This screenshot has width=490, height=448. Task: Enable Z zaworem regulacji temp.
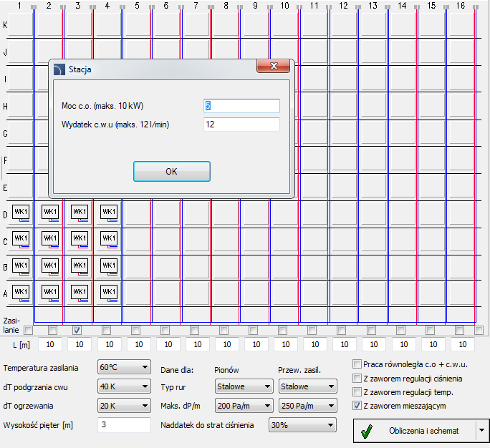[x=357, y=391]
